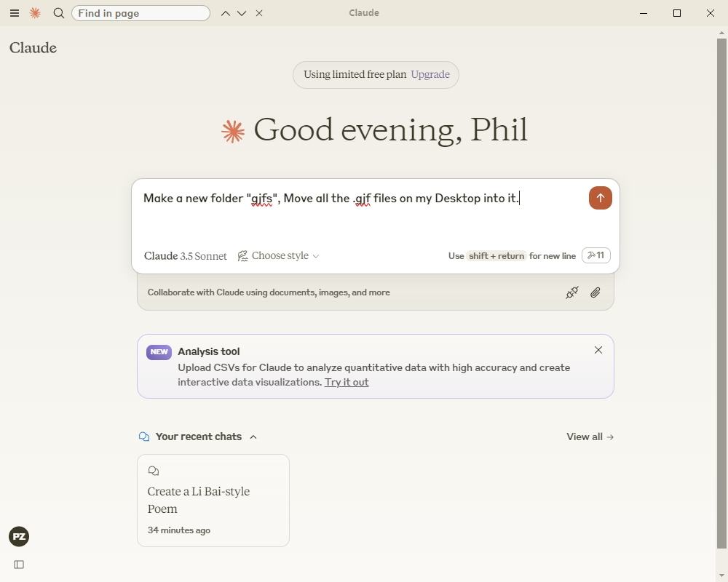This screenshot has width=728, height=582.
Task: Click the search magnifier icon
Action: (x=59, y=13)
